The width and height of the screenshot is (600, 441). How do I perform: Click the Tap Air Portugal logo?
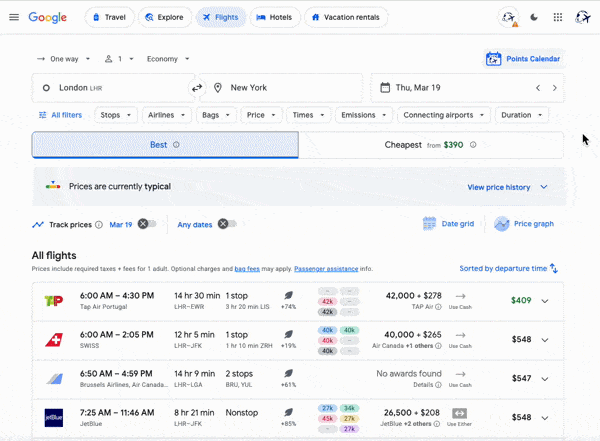pos(54,301)
